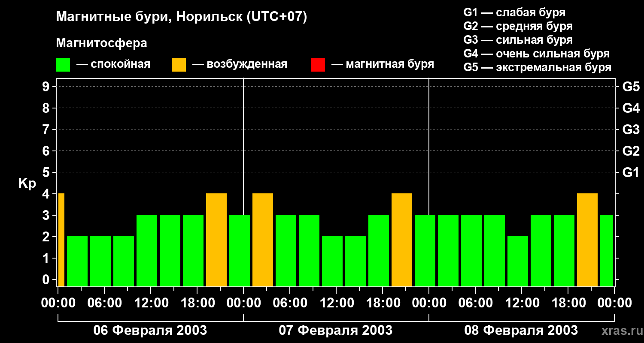Click the narrow orange bar at 00:00 on 06 Февраля
This screenshot has width=644, height=343.
[x=61, y=240]
